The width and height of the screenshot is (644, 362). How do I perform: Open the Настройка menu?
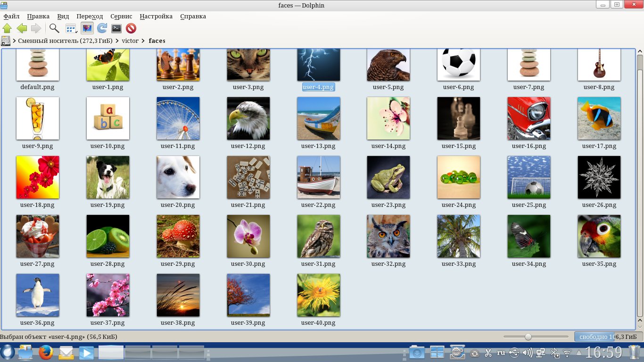(x=156, y=16)
